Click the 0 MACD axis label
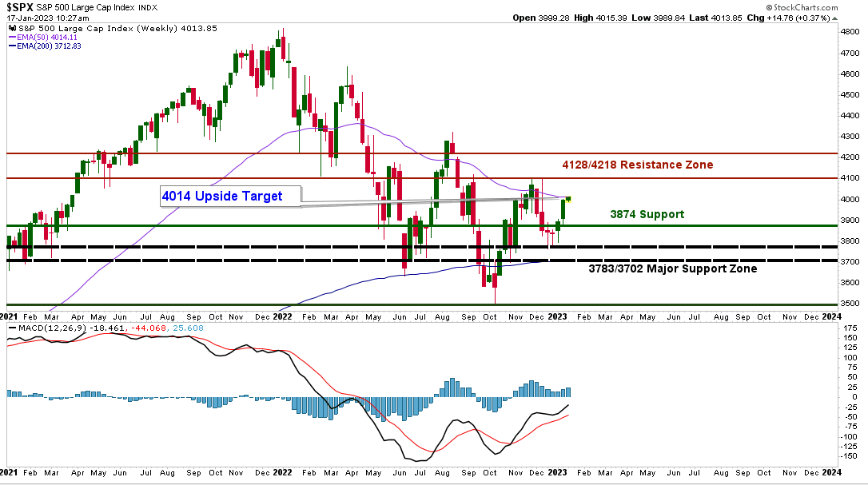Image resolution: width=868 pixels, height=485 pixels. coord(855,397)
